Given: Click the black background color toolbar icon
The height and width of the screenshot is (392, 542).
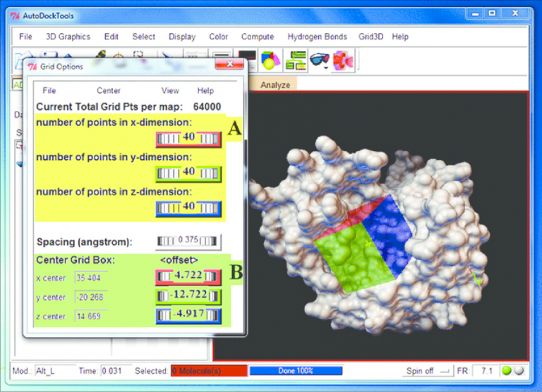Looking at the screenshot, I should [x=246, y=61].
